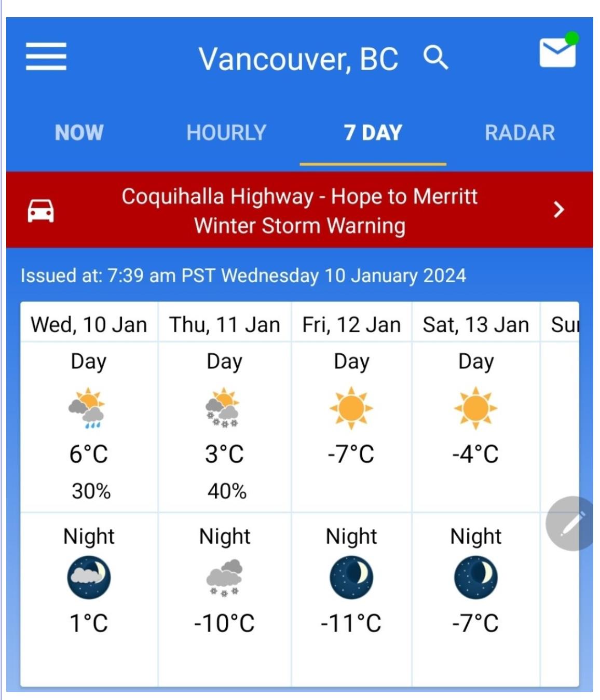Switch to the HOURLY tab
600x700 pixels.
[x=226, y=132]
